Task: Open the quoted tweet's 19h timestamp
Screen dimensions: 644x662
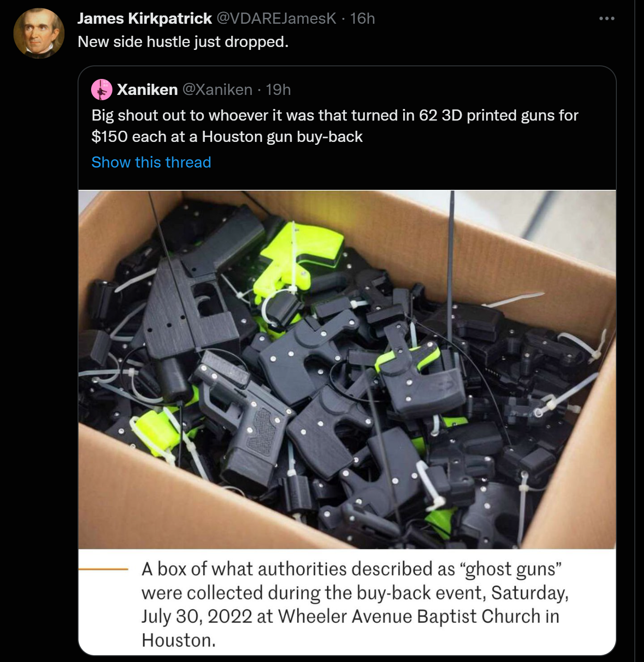Action: coord(278,90)
